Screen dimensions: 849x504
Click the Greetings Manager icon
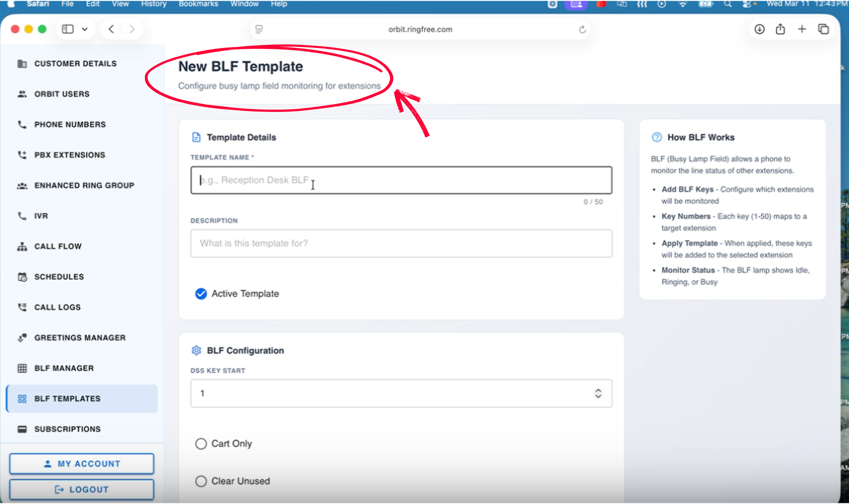coord(22,338)
